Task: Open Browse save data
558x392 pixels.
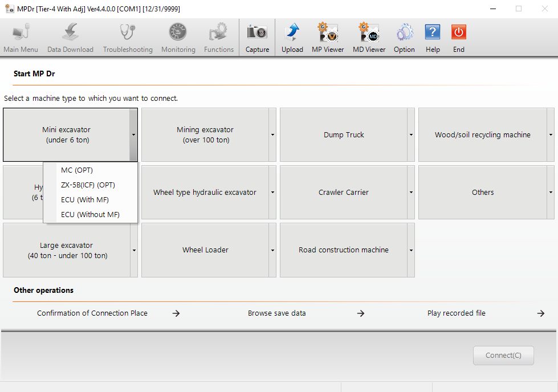Action: pos(276,313)
